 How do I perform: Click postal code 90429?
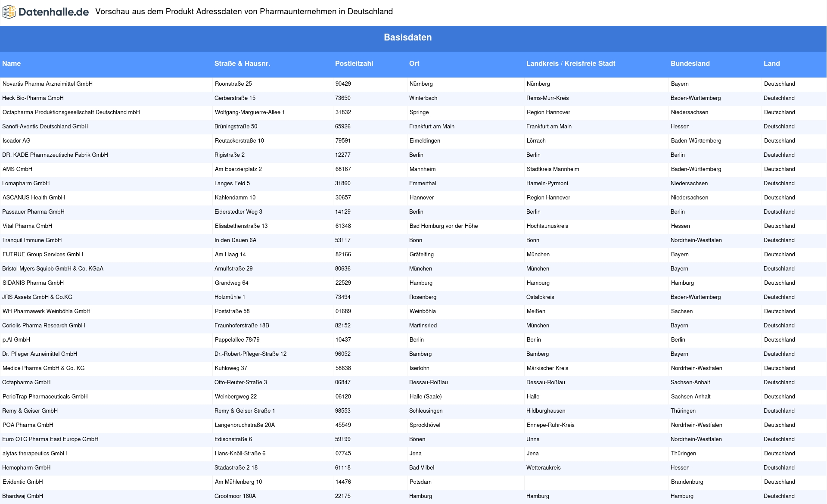pyautogui.click(x=343, y=84)
